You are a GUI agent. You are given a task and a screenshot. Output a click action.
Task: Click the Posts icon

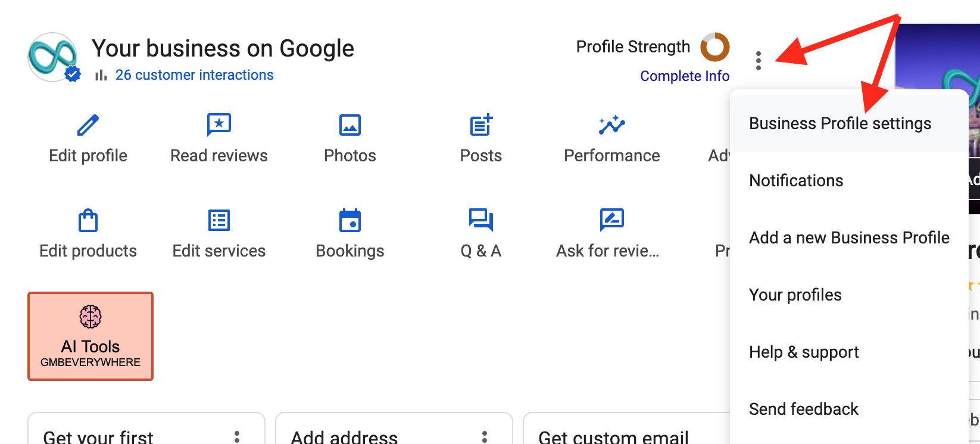tap(481, 125)
